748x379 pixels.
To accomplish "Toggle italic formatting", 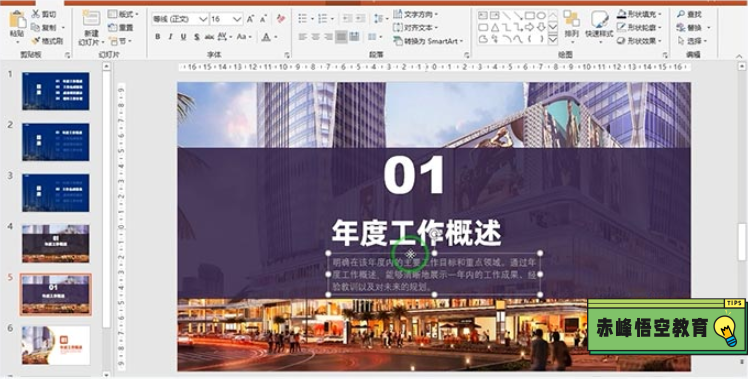I will click(170, 37).
